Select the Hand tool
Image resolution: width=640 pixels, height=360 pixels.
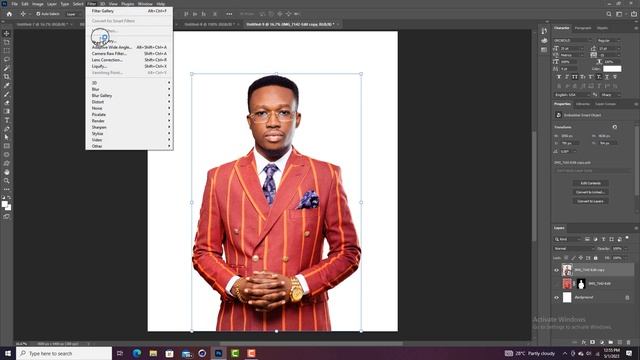coord(7,172)
